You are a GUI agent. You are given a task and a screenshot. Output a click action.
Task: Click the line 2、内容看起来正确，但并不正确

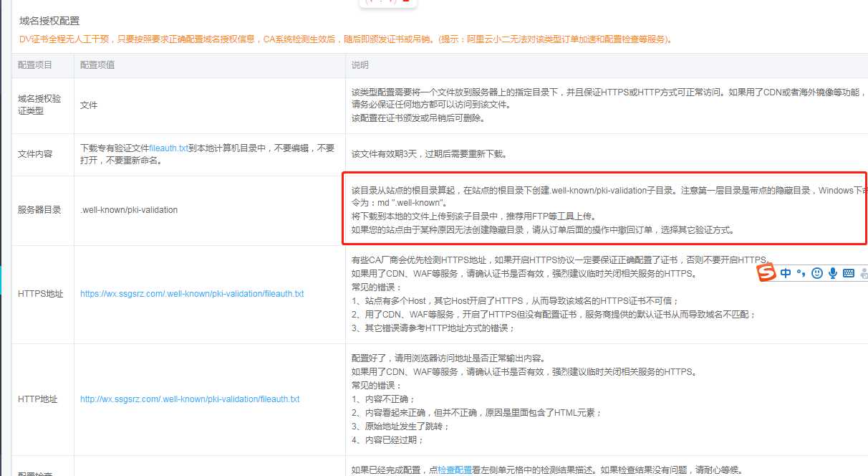(x=477, y=412)
